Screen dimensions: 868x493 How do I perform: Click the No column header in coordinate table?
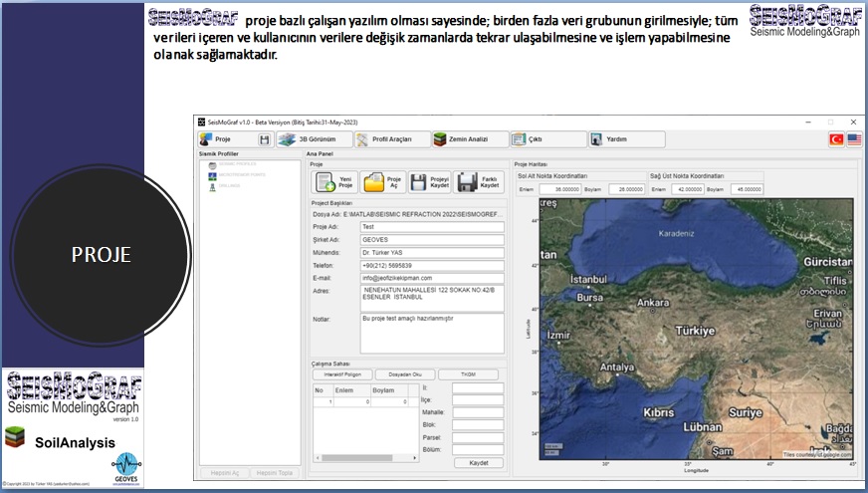pos(324,390)
